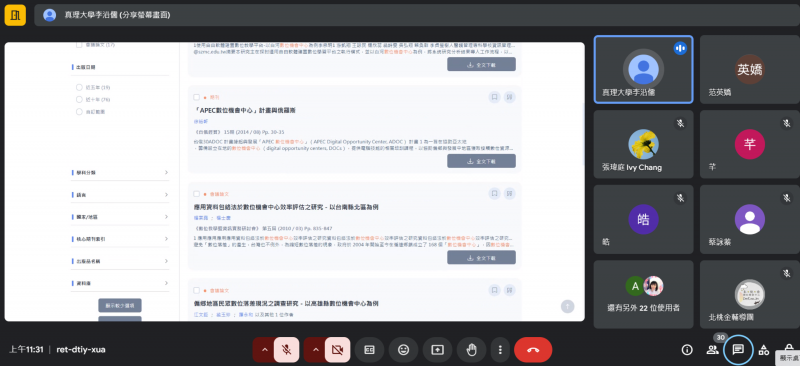Screen dimensions: 800x366
Task: Tick the checkbox on 應用資料包絡法 result
Action: click(196, 194)
